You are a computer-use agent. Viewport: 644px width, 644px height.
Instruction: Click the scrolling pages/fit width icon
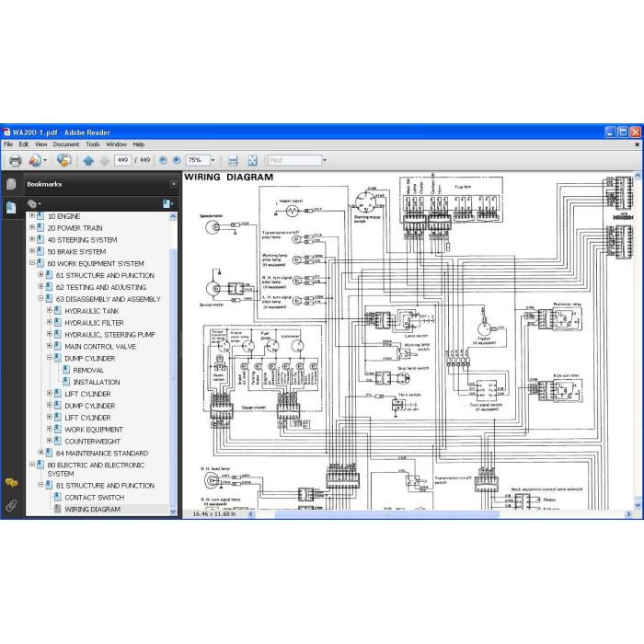(233, 160)
